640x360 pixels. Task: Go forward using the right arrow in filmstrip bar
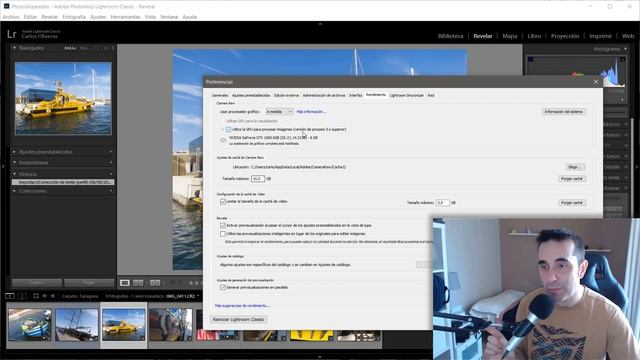click(x=53, y=296)
